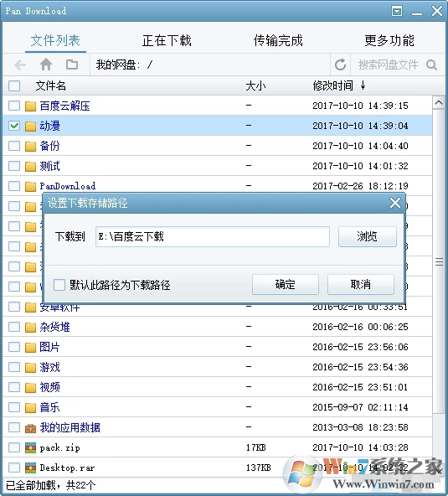The width and height of the screenshot is (448, 496).
Task: Open the 更多功能 tab
Action: [x=389, y=40]
